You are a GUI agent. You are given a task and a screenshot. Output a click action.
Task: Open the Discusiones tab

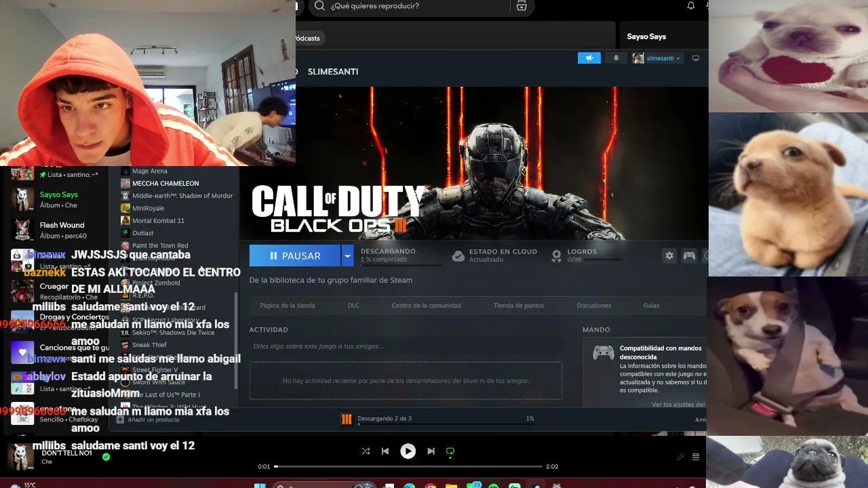(x=594, y=306)
